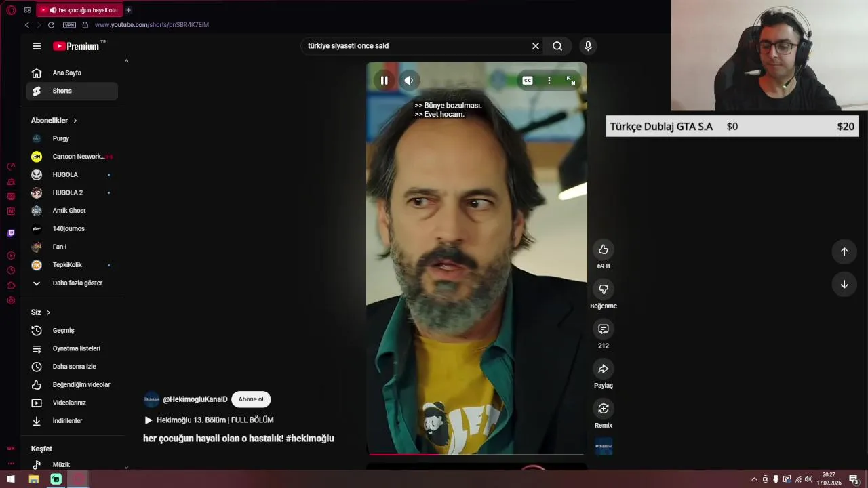Pause the playing Short video
This screenshot has width=868, height=488.
[384, 81]
